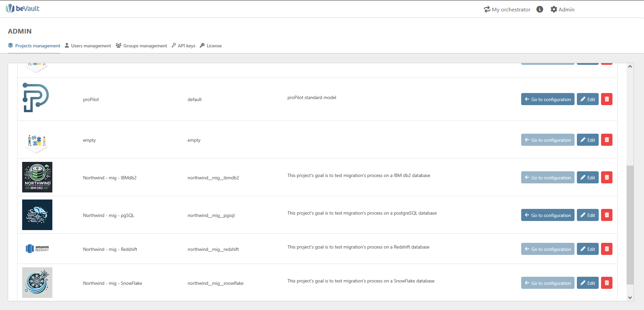This screenshot has width=644, height=310.
Task: Click trash icon for Northwind - mig - IBMdb2
Action: (x=606, y=177)
